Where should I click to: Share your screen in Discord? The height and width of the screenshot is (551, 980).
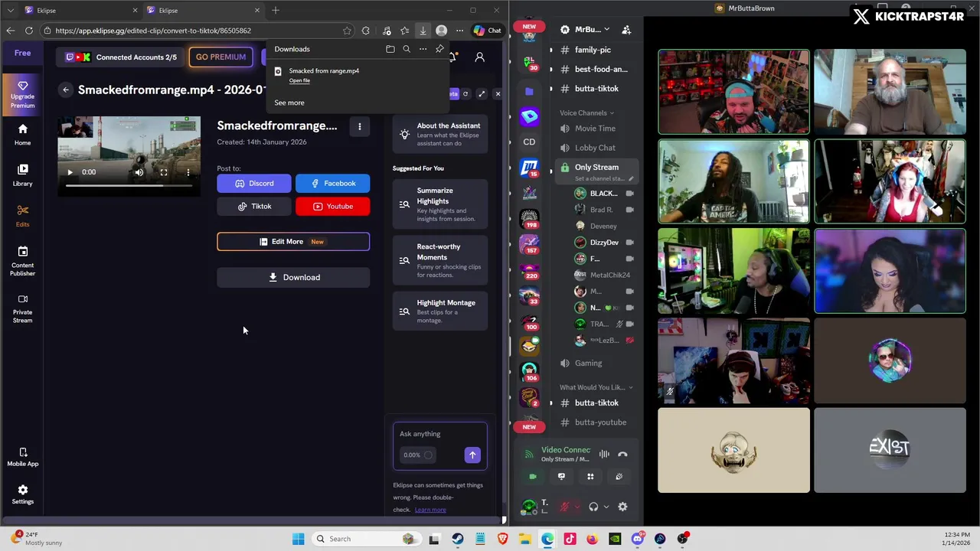click(561, 477)
